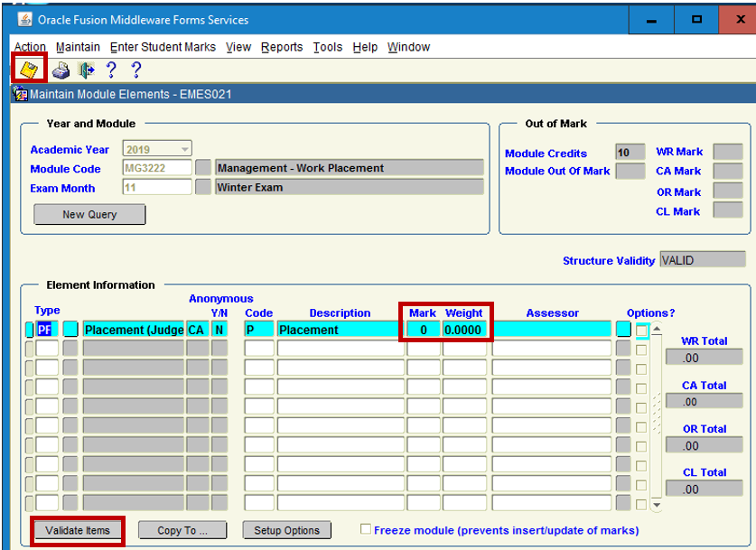Click the Oracle Fusion Middleware title bar icon
Viewport: 756px width, 550px height.
[x=24, y=19]
